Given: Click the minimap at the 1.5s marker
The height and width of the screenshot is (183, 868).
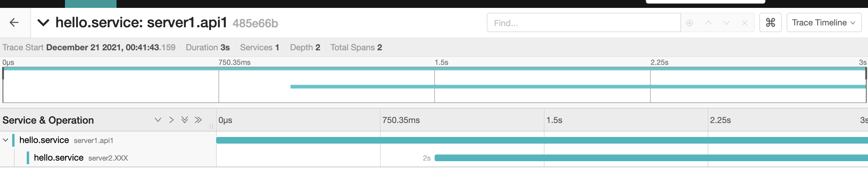Looking at the screenshot, I should [x=434, y=85].
